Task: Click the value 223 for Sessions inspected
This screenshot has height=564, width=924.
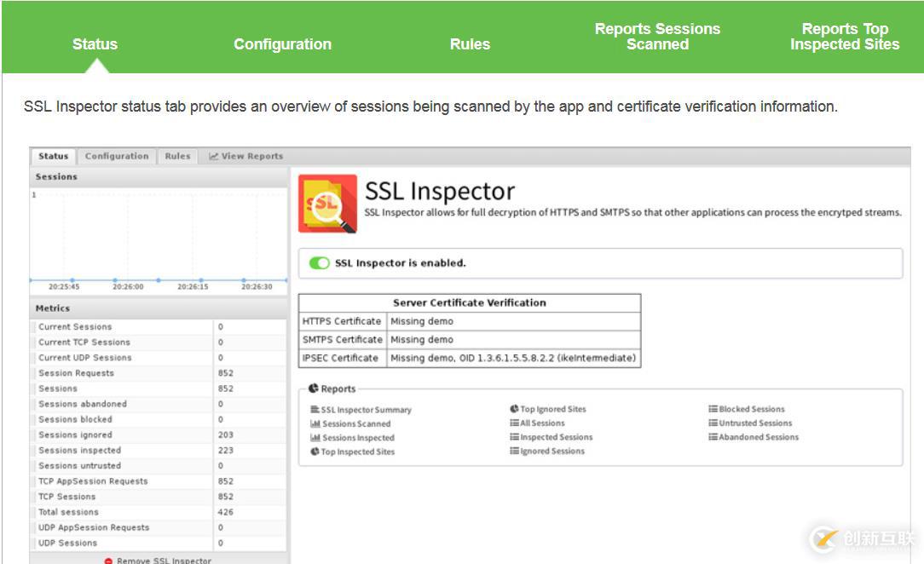Action: [x=226, y=451]
